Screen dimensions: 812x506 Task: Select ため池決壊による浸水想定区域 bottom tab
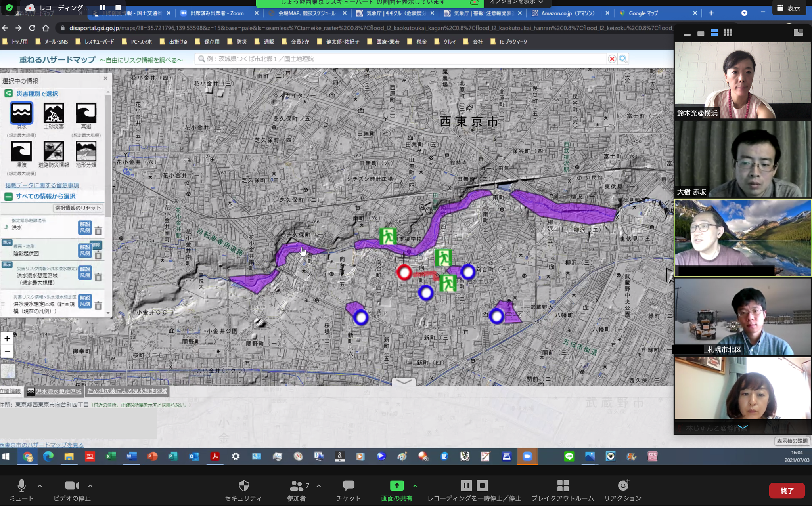tap(127, 391)
